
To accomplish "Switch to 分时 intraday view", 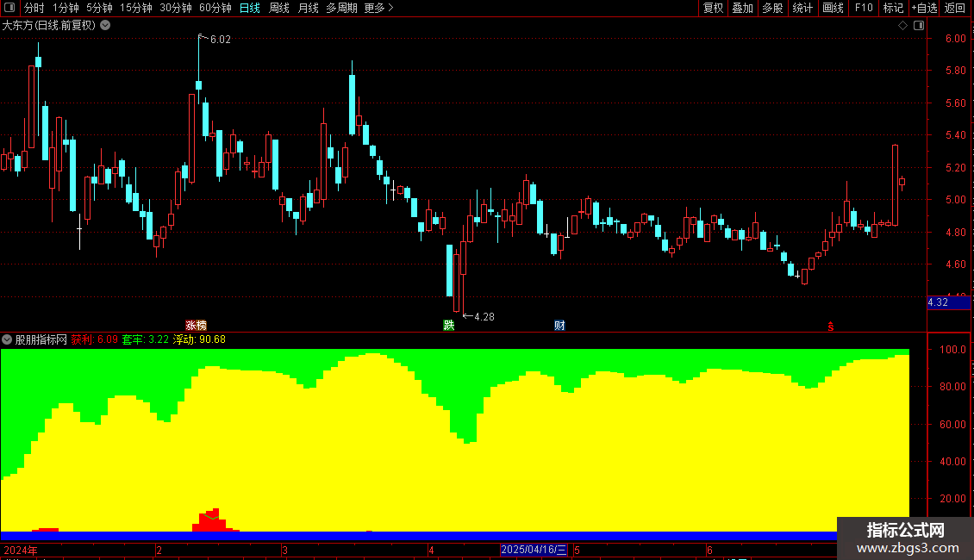I will [34, 8].
